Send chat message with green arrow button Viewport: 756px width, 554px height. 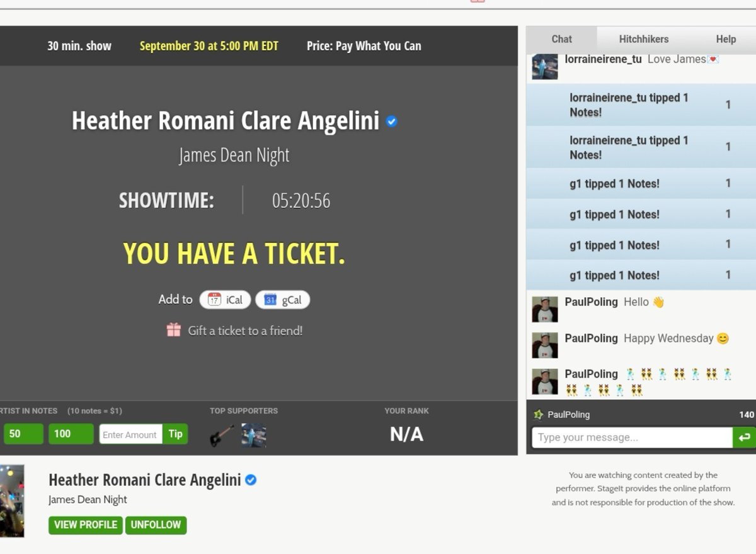[744, 438]
